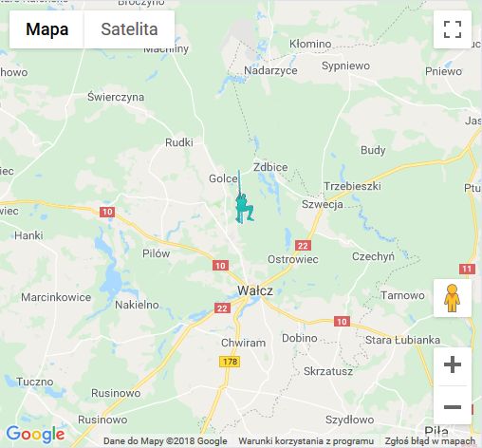Toggle fullscreen map view
Viewport: 482px width, 448px height.
(x=453, y=29)
